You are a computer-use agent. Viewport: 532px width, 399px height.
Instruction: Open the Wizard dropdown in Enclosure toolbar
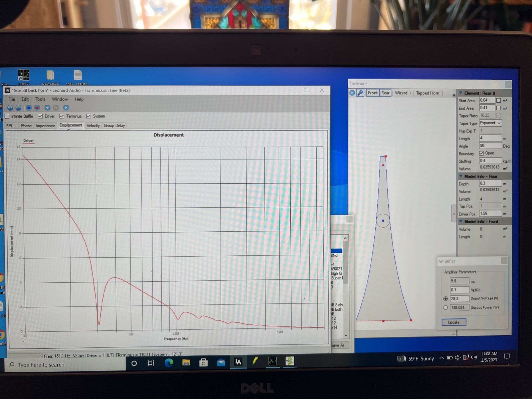[403, 93]
